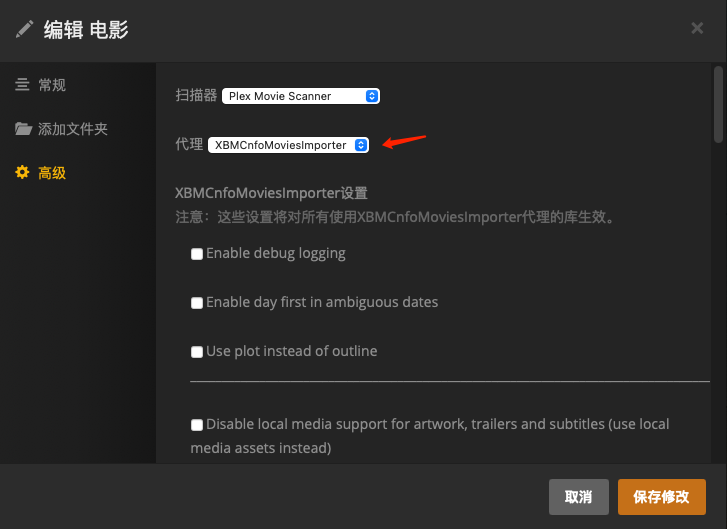The image size is (727, 529).
Task: Click the 扫描器 label
Action: click(x=196, y=96)
